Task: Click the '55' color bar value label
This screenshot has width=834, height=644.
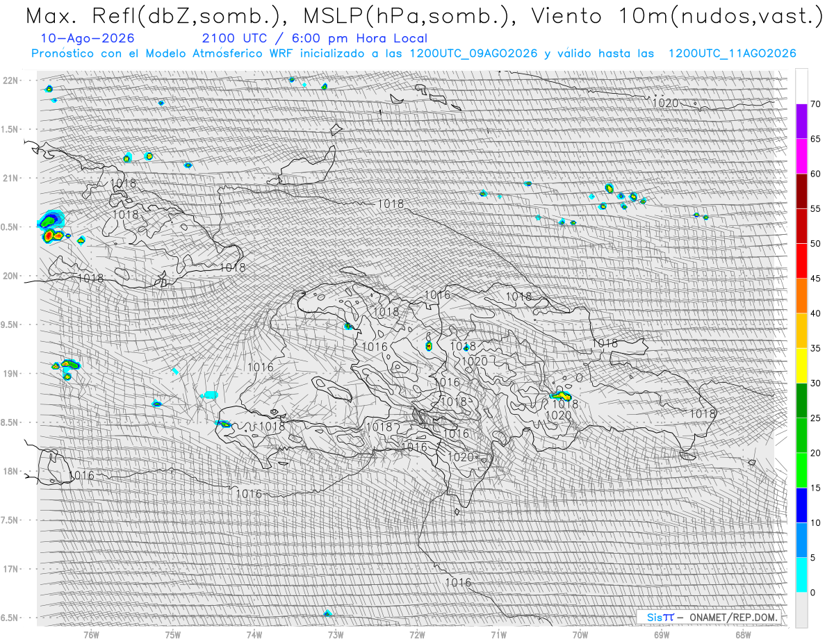Action: [x=815, y=208]
